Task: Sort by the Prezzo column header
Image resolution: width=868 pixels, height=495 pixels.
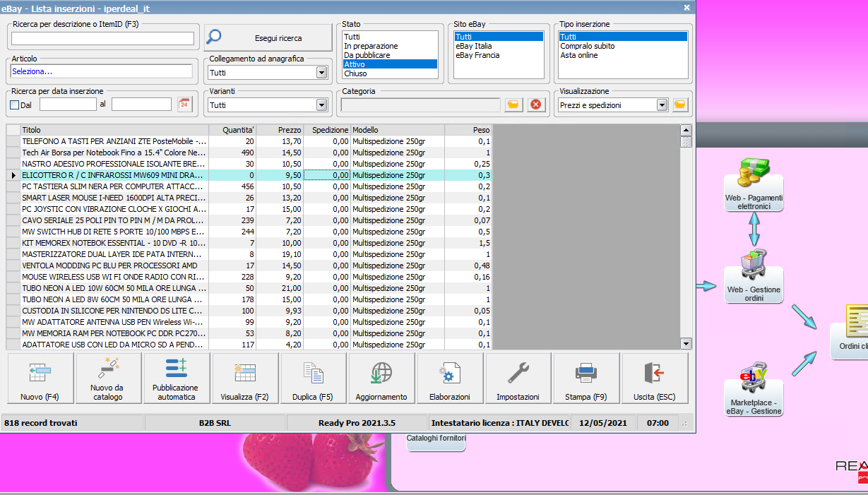Action: pyautogui.click(x=280, y=130)
